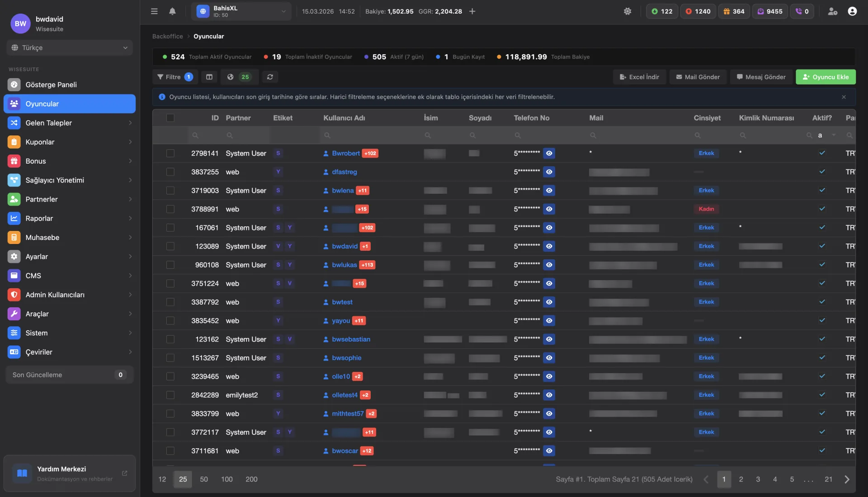
Task: Select page size of 200 rows
Action: coord(251,479)
